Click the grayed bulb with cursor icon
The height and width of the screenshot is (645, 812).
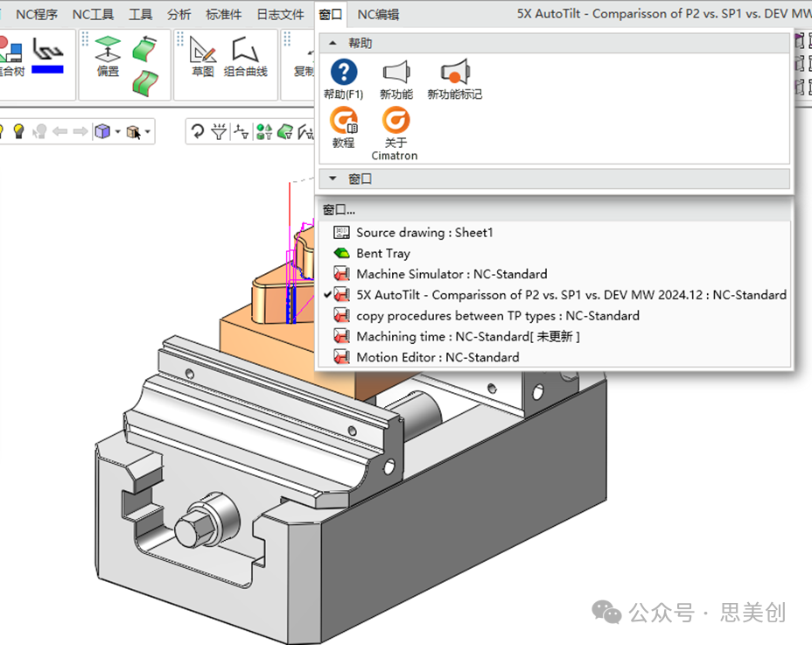(39, 131)
